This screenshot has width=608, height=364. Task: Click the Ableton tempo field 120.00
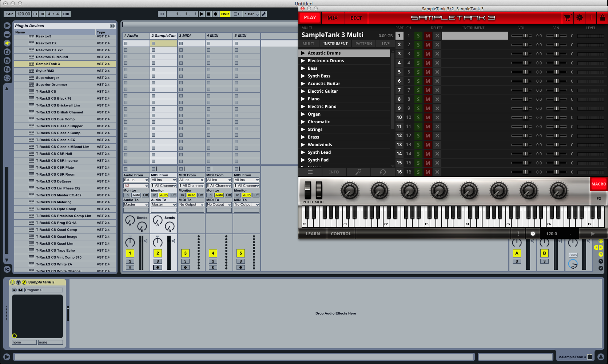23,14
